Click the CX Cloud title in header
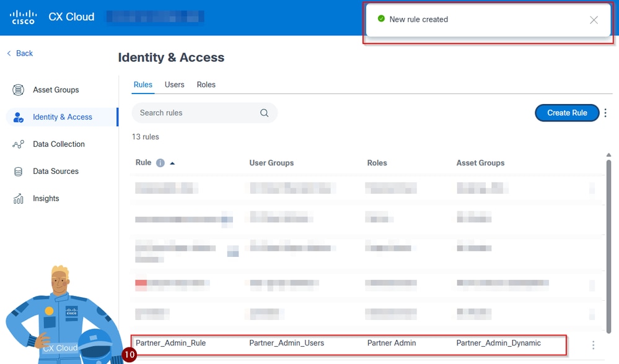This screenshot has width=619, height=364. pyautogui.click(x=71, y=17)
